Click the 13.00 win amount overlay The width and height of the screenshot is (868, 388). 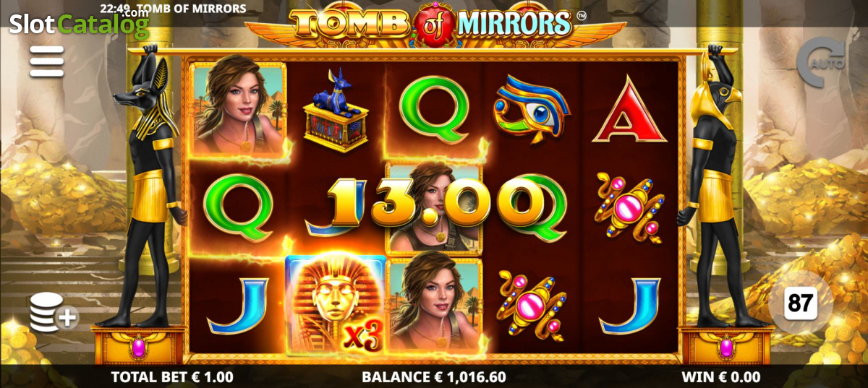(x=434, y=202)
